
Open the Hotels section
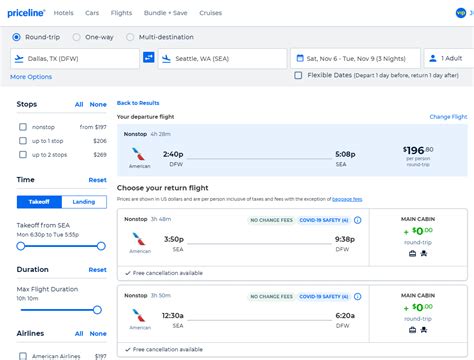coord(63,13)
